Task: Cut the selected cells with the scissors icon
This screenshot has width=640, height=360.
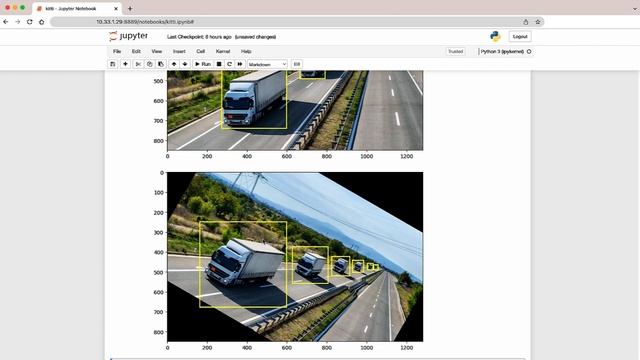Action: [138, 64]
